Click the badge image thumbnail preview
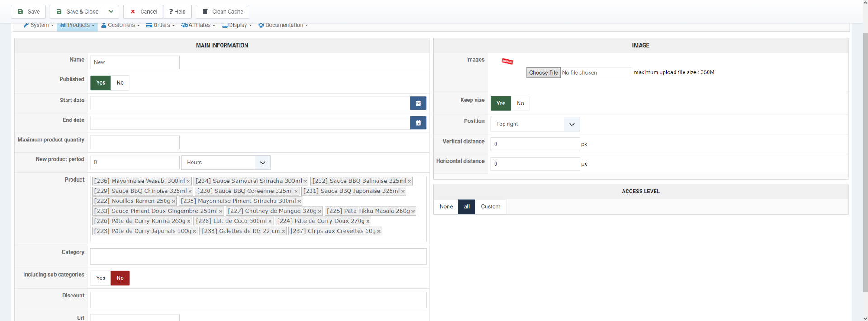This screenshot has width=868, height=321. [x=507, y=61]
